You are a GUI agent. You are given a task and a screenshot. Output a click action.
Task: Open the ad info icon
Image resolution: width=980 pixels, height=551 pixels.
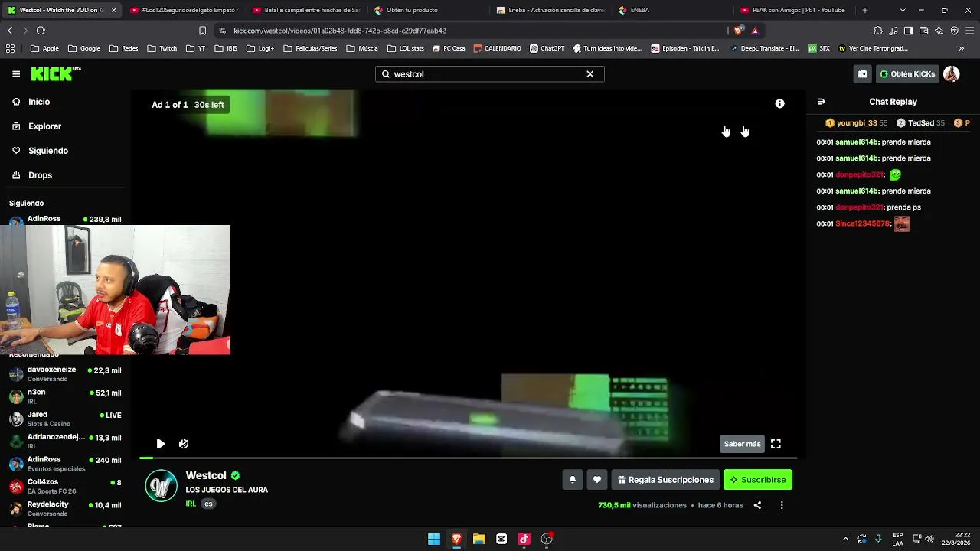[779, 103]
